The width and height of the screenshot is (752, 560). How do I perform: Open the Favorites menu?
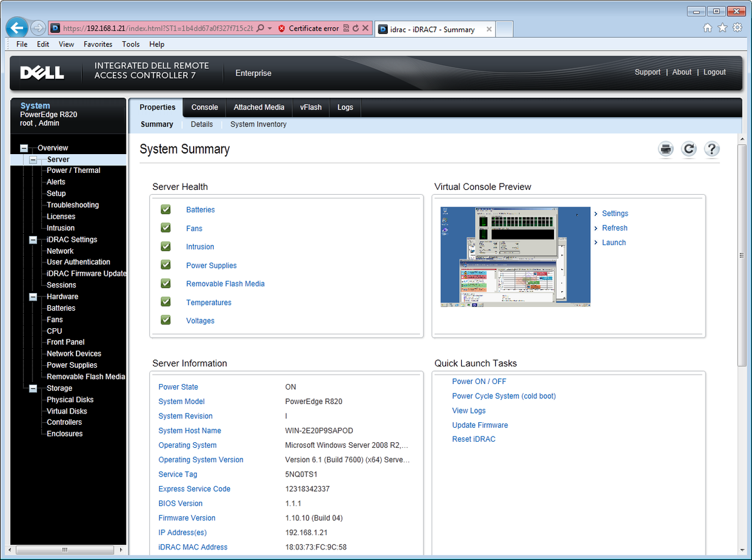98,44
